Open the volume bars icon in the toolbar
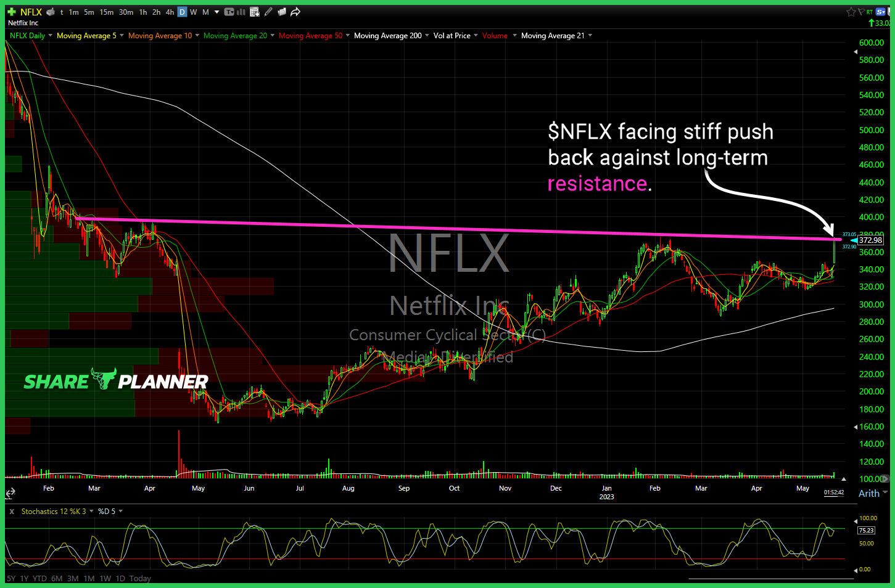Image resolution: width=895 pixels, height=588 pixels. tap(240, 12)
